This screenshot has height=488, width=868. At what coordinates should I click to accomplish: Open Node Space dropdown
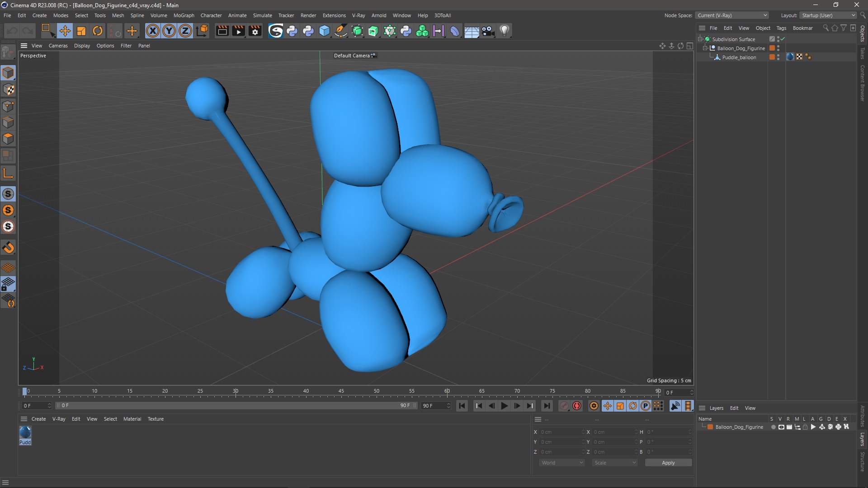pyautogui.click(x=732, y=15)
